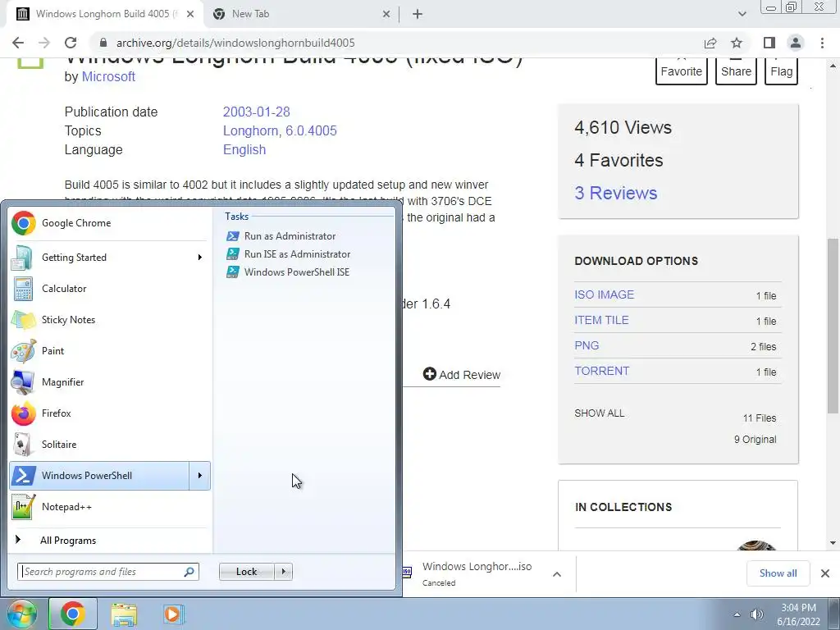This screenshot has height=630, width=840.
Task: Expand Getting Started submenu arrow
Action: [x=200, y=258]
